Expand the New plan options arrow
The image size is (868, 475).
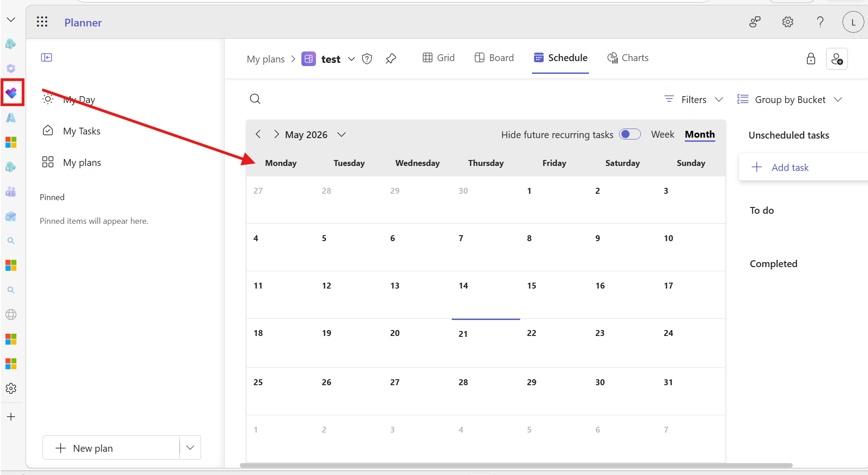click(x=190, y=448)
